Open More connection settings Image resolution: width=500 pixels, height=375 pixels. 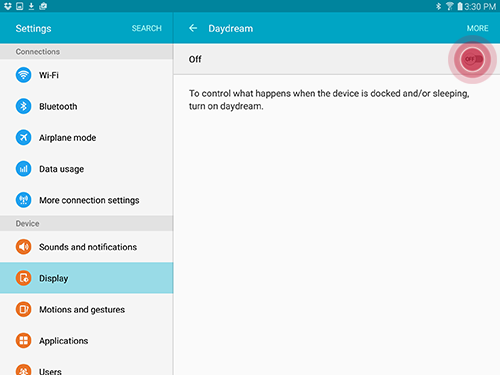87,200
